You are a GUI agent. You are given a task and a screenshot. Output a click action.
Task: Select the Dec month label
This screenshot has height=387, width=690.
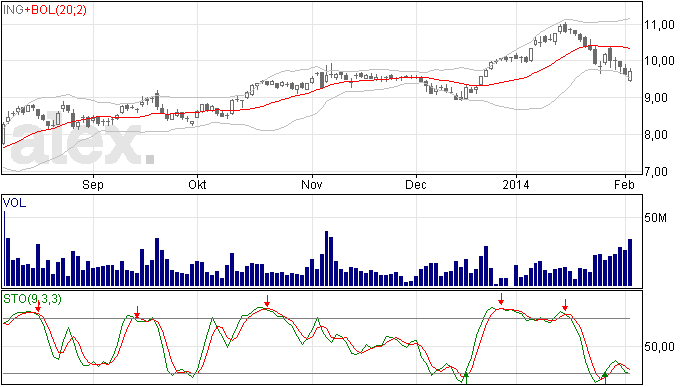pos(416,184)
